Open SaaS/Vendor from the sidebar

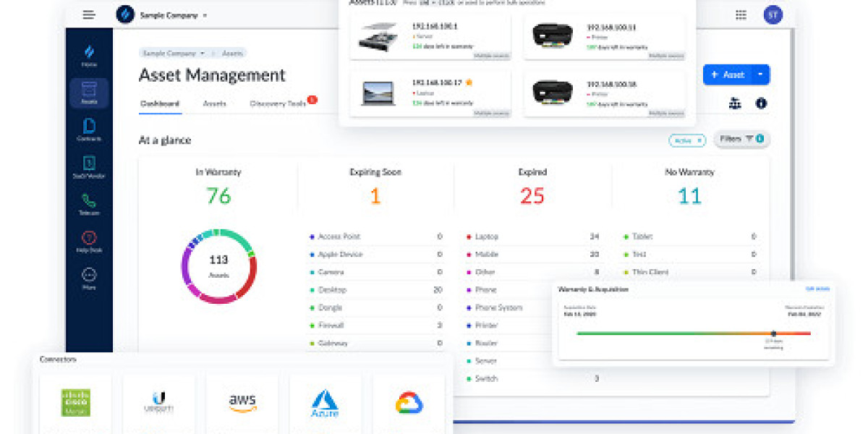pyautogui.click(x=89, y=168)
